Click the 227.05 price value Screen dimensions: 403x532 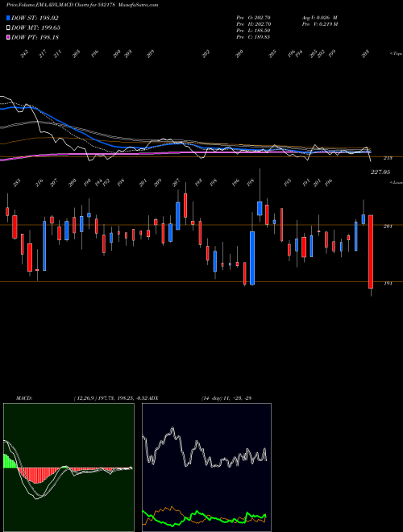tap(380, 172)
